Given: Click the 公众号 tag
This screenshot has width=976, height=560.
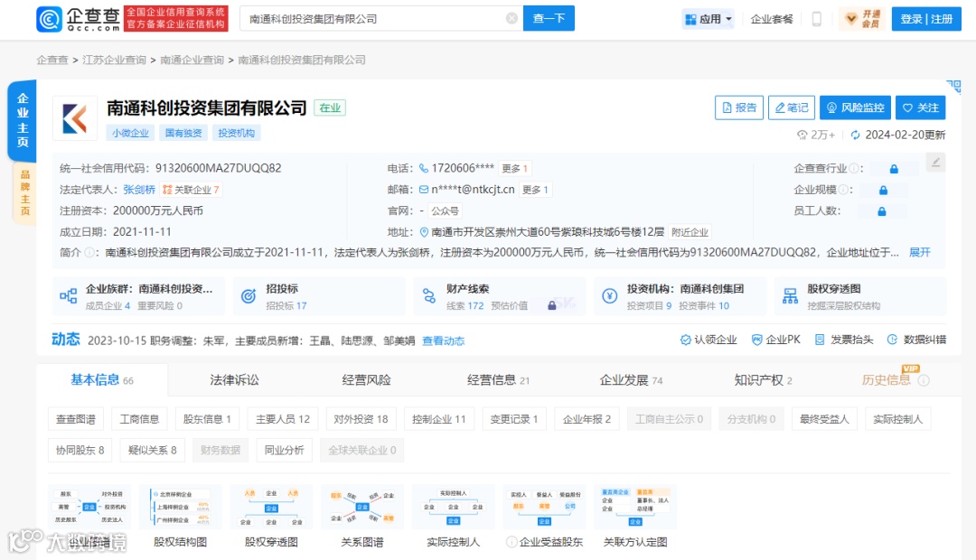Looking at the screenshot, I should 445,211.
